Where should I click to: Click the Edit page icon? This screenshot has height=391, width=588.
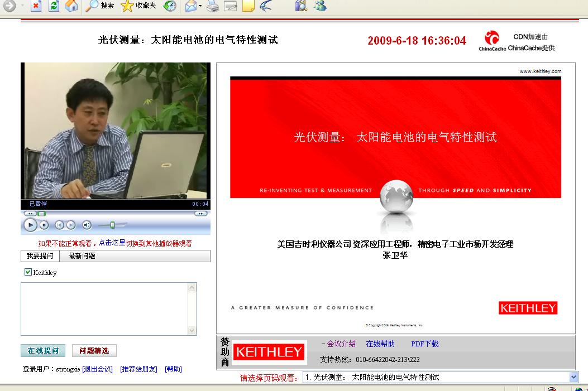[x=230, y=6]
